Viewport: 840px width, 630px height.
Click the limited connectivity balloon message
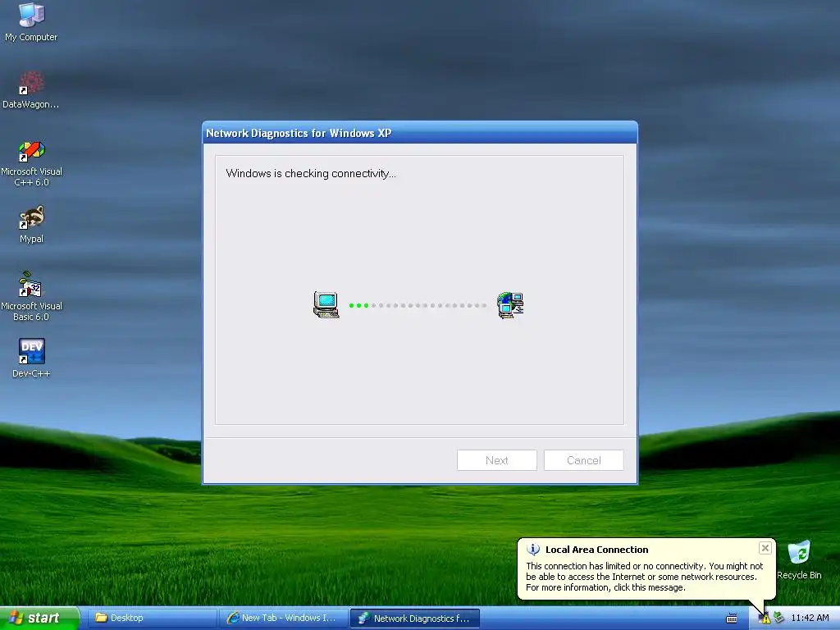point(645,577)
